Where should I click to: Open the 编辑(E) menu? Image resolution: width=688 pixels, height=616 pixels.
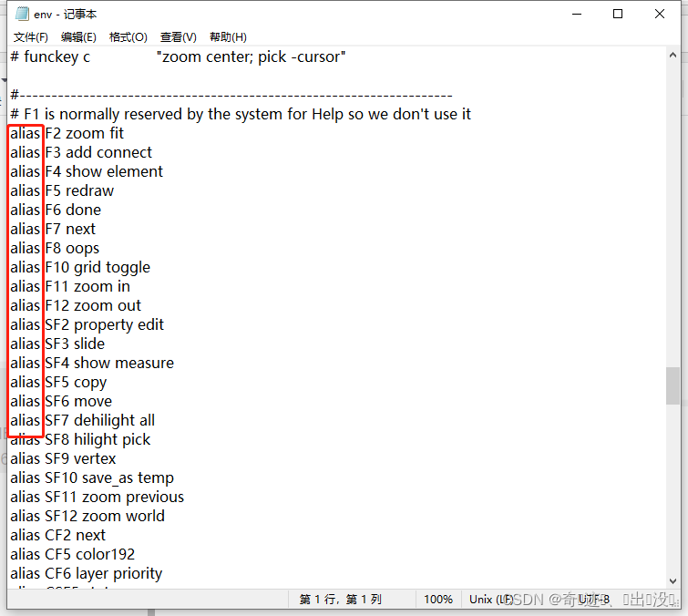(78, 37)
